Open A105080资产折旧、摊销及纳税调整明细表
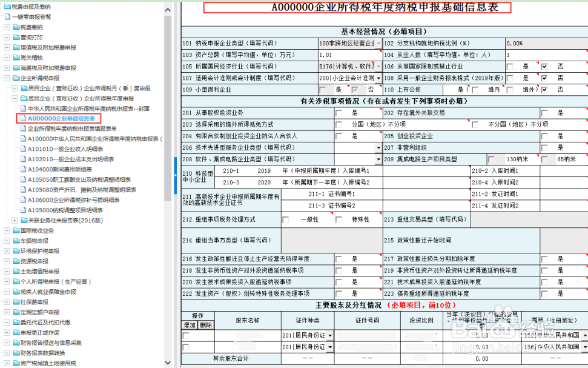This screenshot has height=368, width=588. [x=82, y=190]
